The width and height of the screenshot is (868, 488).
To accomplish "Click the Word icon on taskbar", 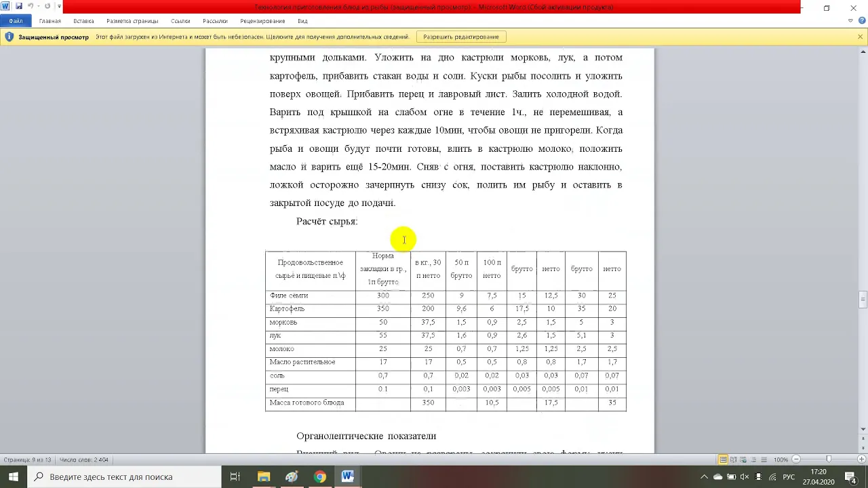I will point(347,476).
